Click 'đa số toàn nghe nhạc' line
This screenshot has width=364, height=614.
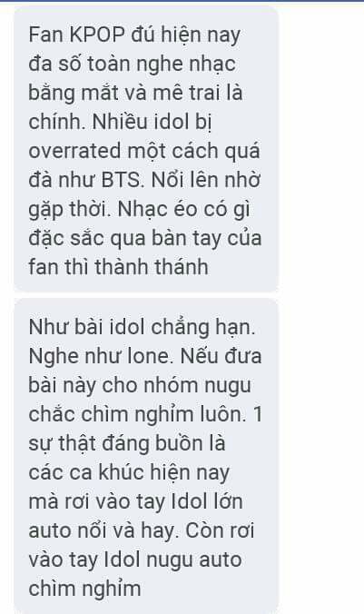pos(133,64)
